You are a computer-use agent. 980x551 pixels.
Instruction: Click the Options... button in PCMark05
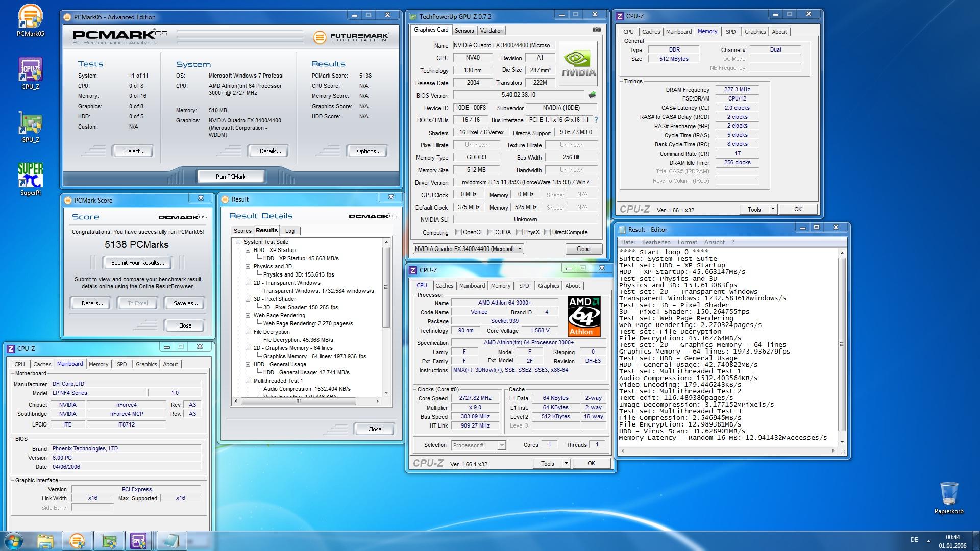click(x=369, y=151)
